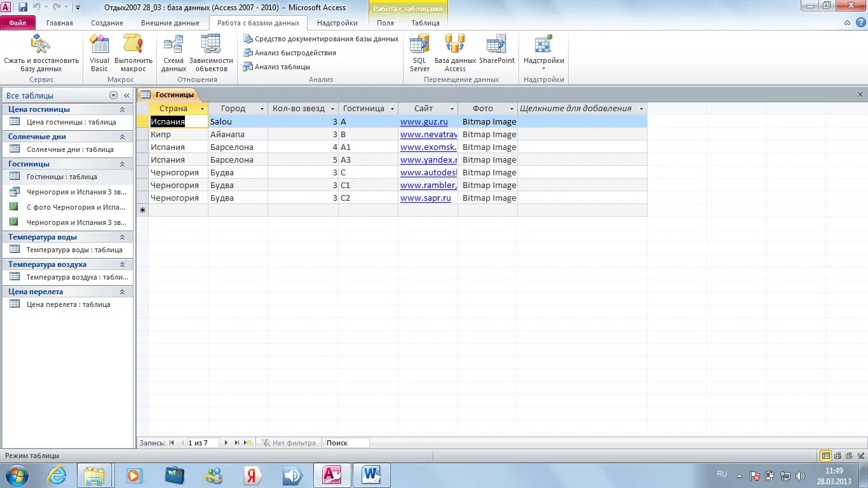Screen dimensions: 868x488
Task: Open the Add-ins (Надстройки) ribbon button
Action: (543, 53)
